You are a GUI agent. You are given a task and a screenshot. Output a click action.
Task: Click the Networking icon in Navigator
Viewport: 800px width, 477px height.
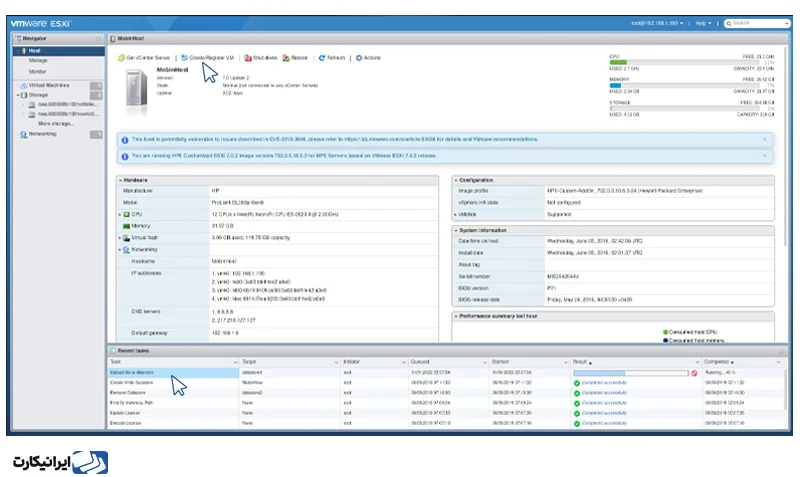23,134
